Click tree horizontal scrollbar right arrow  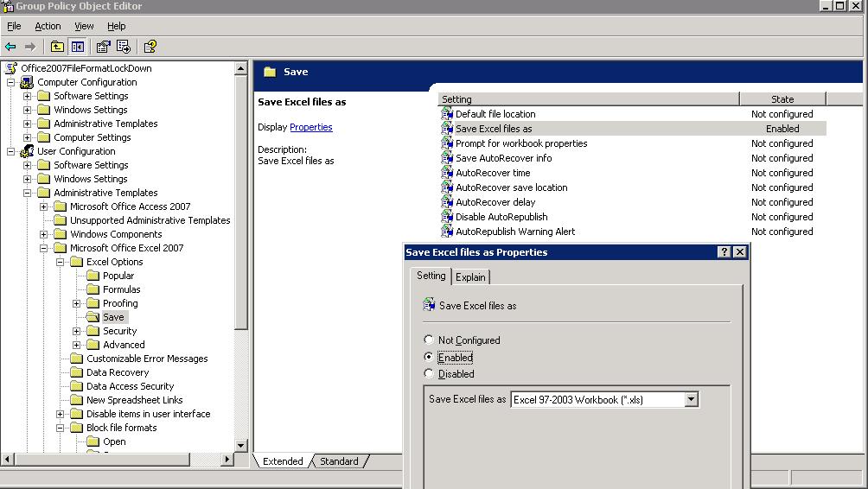tap(227, 459)
